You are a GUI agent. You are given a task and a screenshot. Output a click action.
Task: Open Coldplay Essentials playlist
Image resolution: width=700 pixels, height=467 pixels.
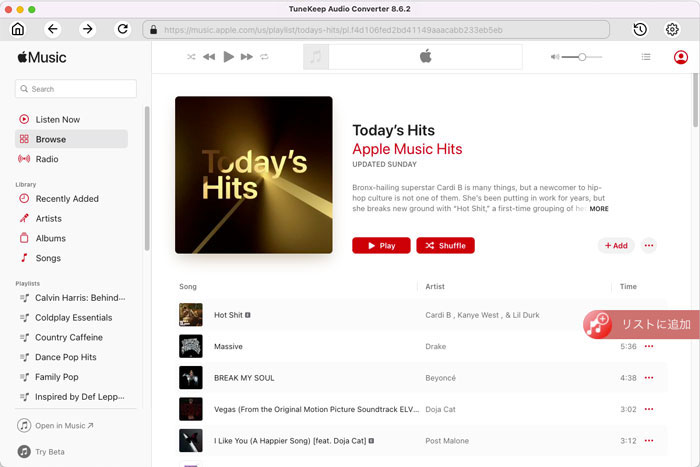72,317
